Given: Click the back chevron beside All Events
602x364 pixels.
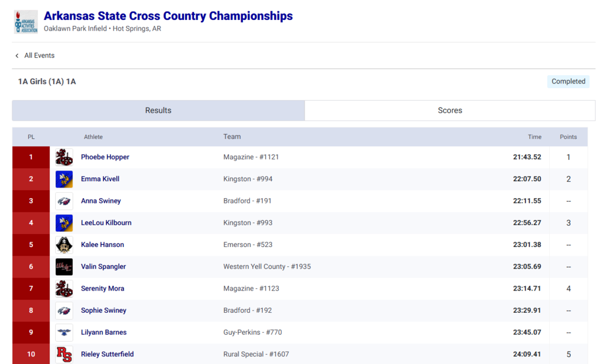Looking at the screenshot, I should pyautogui.click(x=16, y=55).
